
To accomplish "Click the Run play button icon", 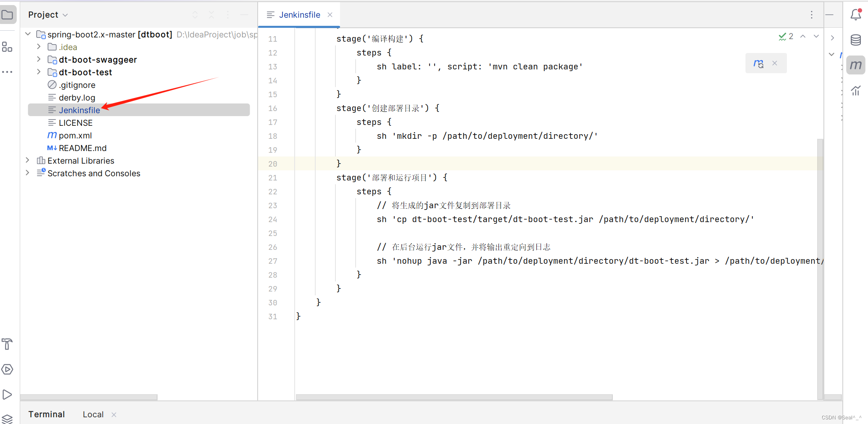I will coord(8,395).
